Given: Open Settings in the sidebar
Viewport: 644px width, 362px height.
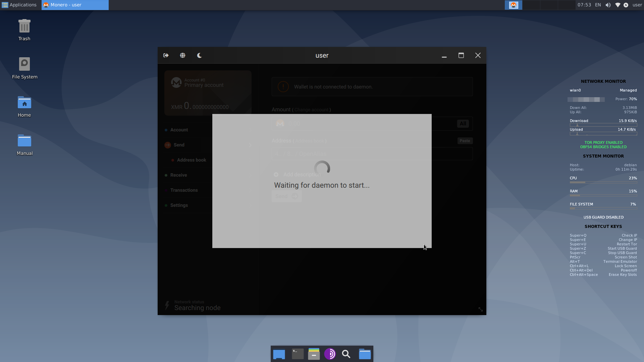Looking at the screenshot, I should pos(179,205).
